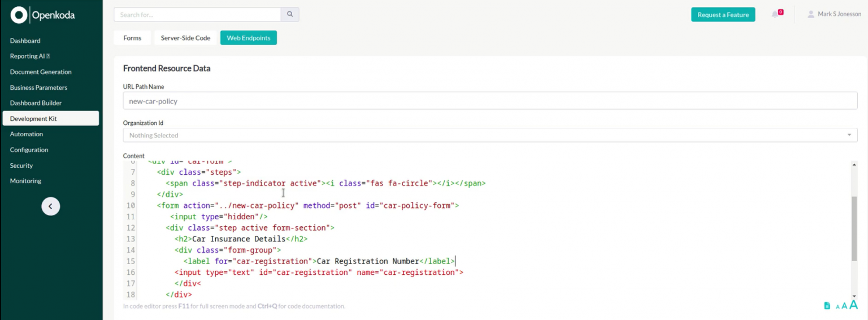Viewport: 868px width, 320px height.
Task: Open the Mark S Jonesson user menu
Action: 834,14
